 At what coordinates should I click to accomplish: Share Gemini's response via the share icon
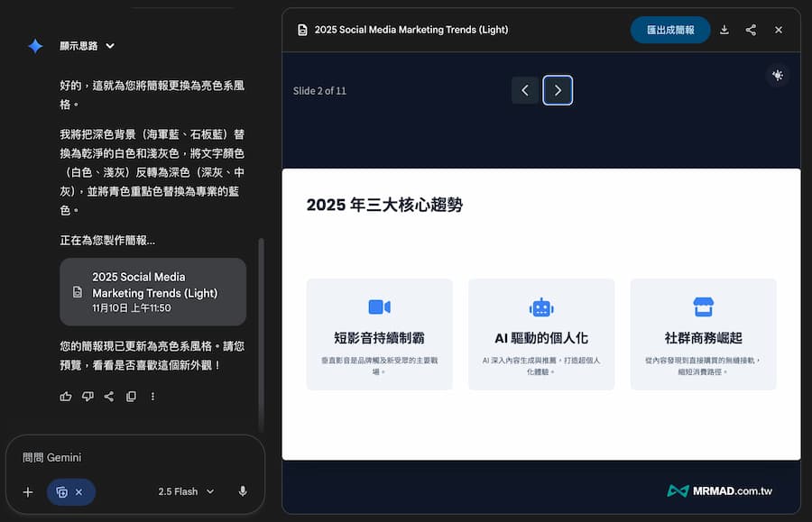click(x=109, y=396)
